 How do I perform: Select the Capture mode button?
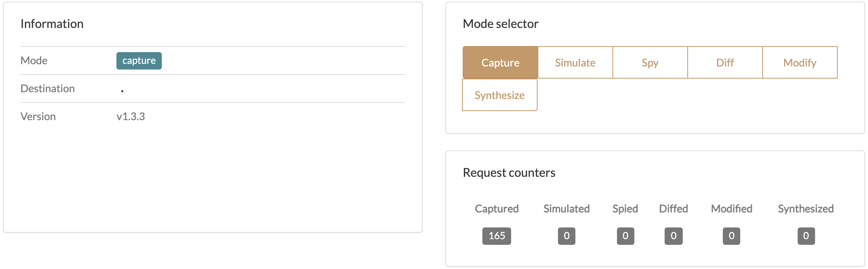pyautogui.click(x=500, y=62)
